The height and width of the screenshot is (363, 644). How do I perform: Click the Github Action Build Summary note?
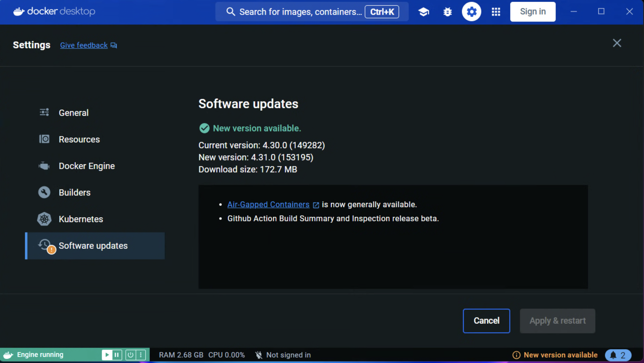point(333,219)
